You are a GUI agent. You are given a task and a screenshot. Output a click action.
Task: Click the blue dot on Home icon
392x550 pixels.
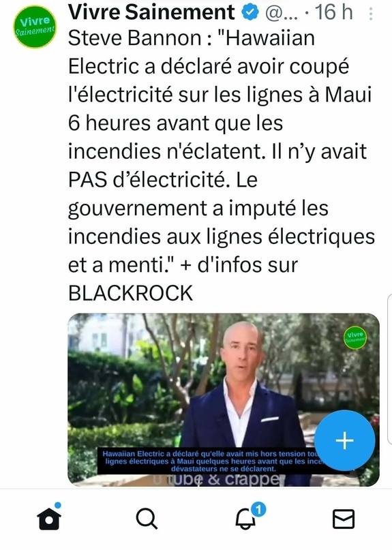tap(57, 505)
